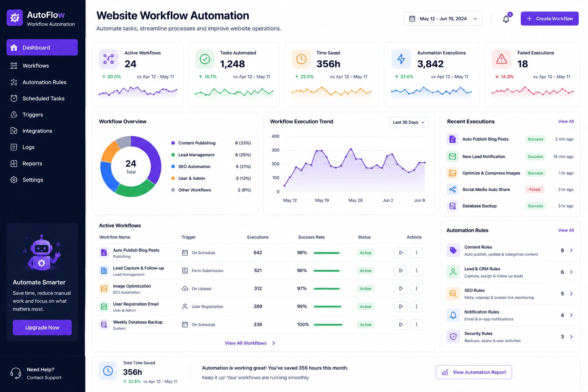Expand SEO Rules chevron

point(571,294)
